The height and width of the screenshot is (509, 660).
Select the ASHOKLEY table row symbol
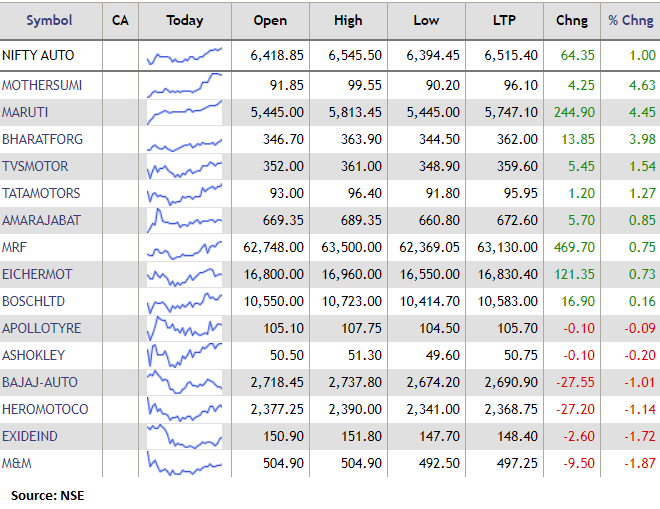34,355
